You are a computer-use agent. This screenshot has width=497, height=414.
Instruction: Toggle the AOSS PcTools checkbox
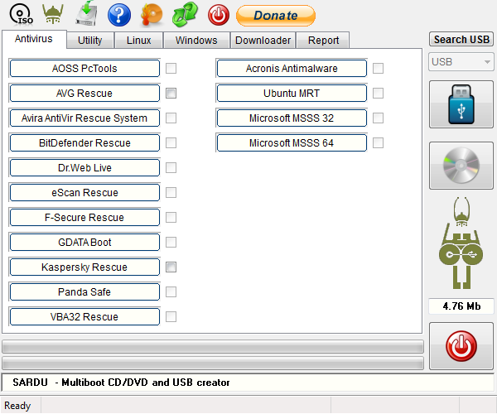pos(171,68)
